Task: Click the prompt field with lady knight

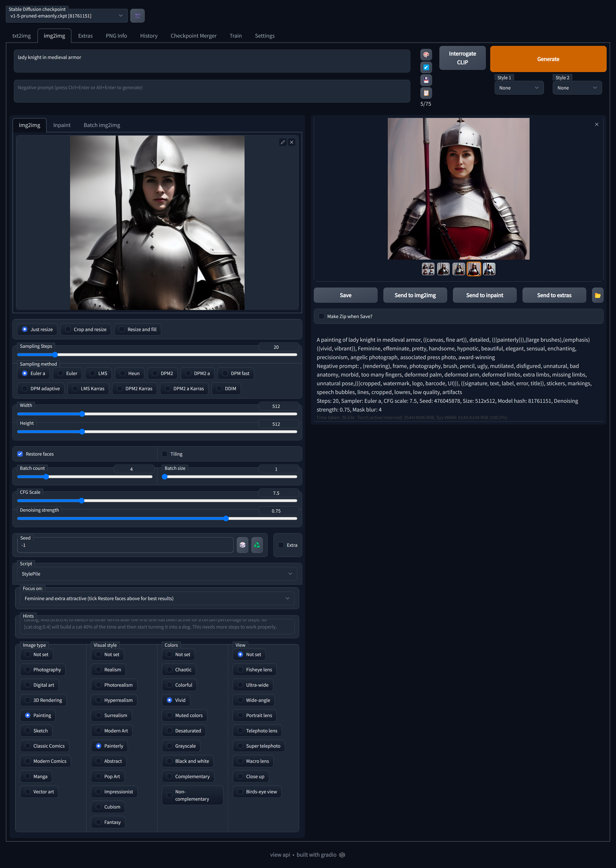Action: click(x=212, y=61)
